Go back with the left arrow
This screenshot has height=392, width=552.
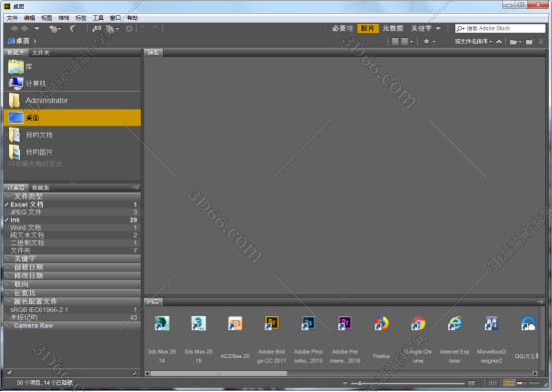pos(14,29)
